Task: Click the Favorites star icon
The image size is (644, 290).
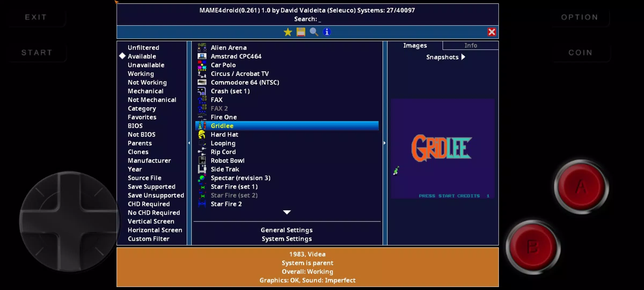Action: click(287, 32)
